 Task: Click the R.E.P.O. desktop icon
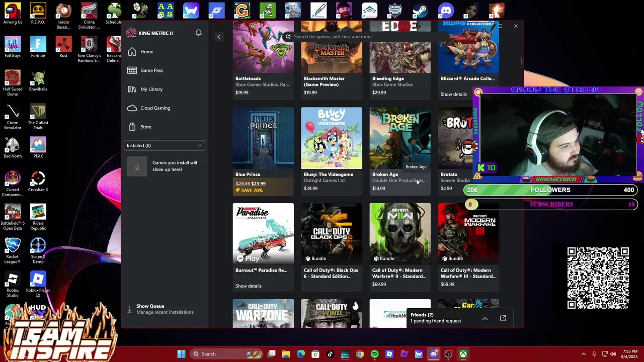(38, 14)
